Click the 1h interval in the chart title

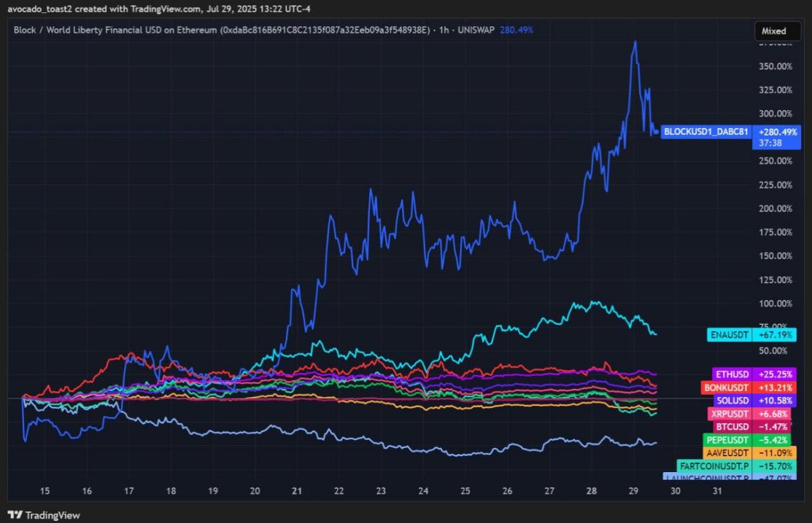(444, 30)
